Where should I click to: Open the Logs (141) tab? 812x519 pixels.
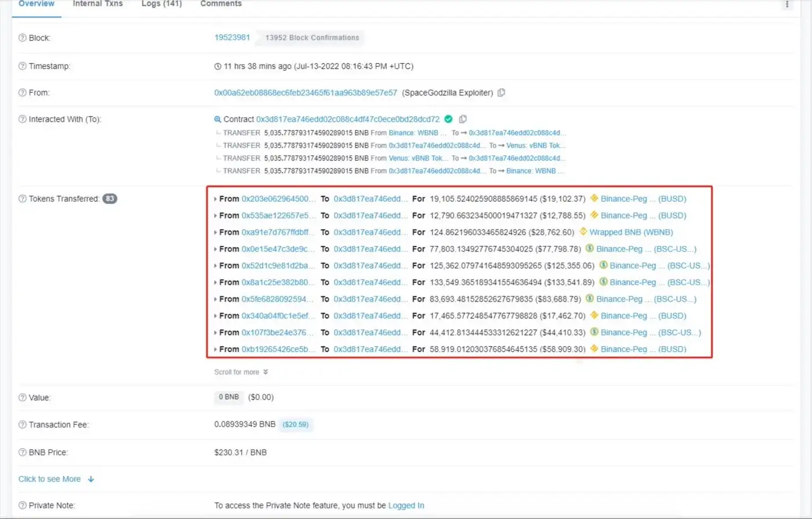pos(162,4)
